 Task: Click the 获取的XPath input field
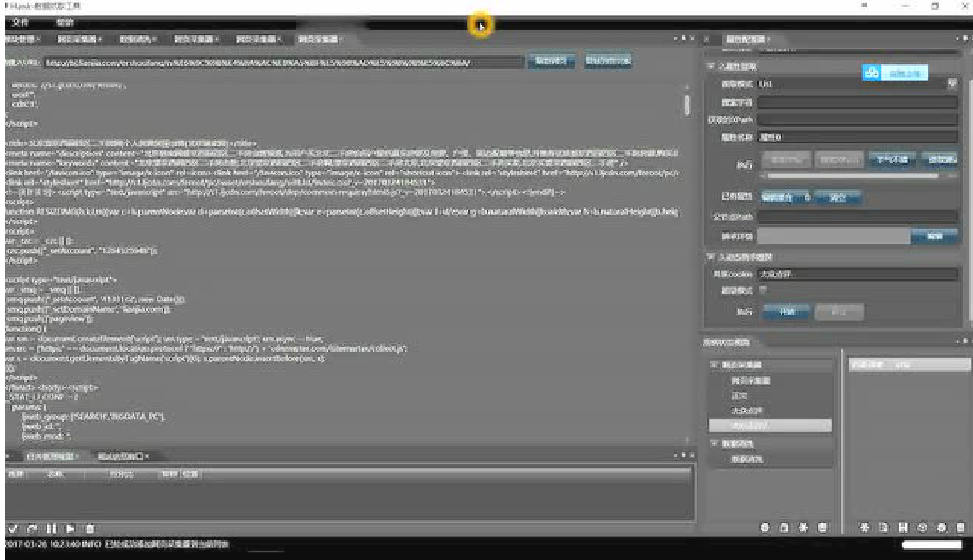[x=857, y=120]
